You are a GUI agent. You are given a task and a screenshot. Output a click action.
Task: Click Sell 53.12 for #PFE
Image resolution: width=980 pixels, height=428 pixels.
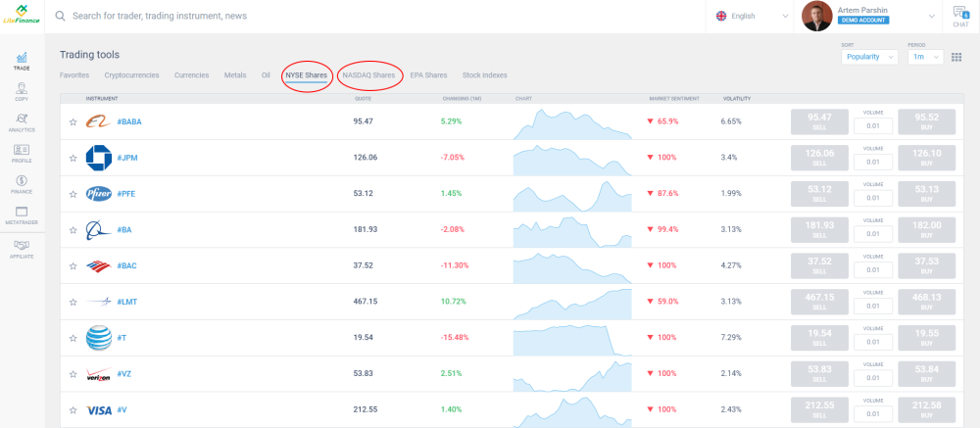coord(819,194)
